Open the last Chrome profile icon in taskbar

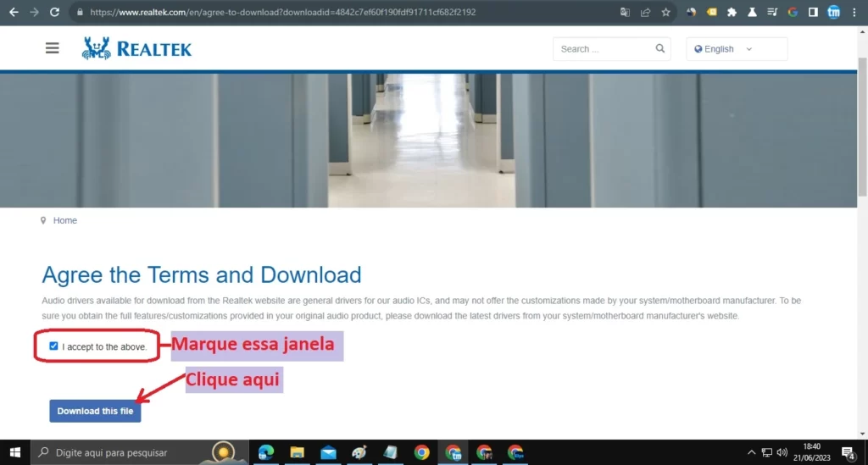515,452
